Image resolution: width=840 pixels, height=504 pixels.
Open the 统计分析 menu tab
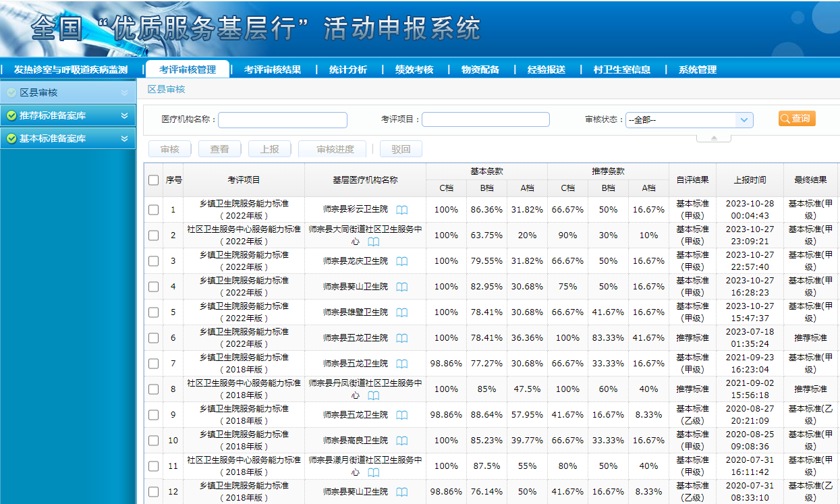tap(348, 69)
